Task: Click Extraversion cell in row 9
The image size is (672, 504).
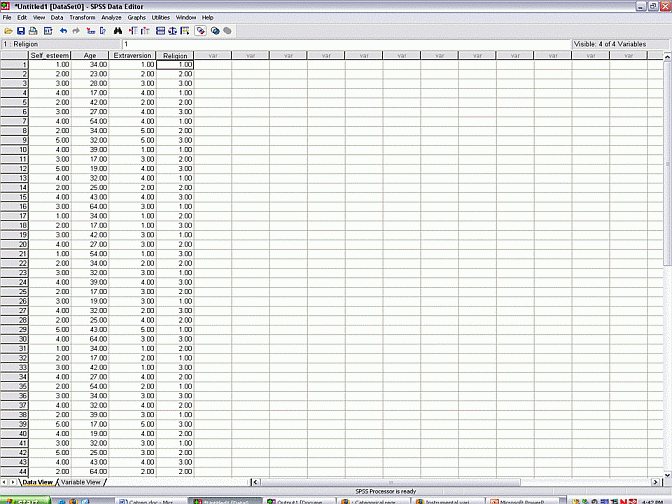Action: (x=132, y=140)
